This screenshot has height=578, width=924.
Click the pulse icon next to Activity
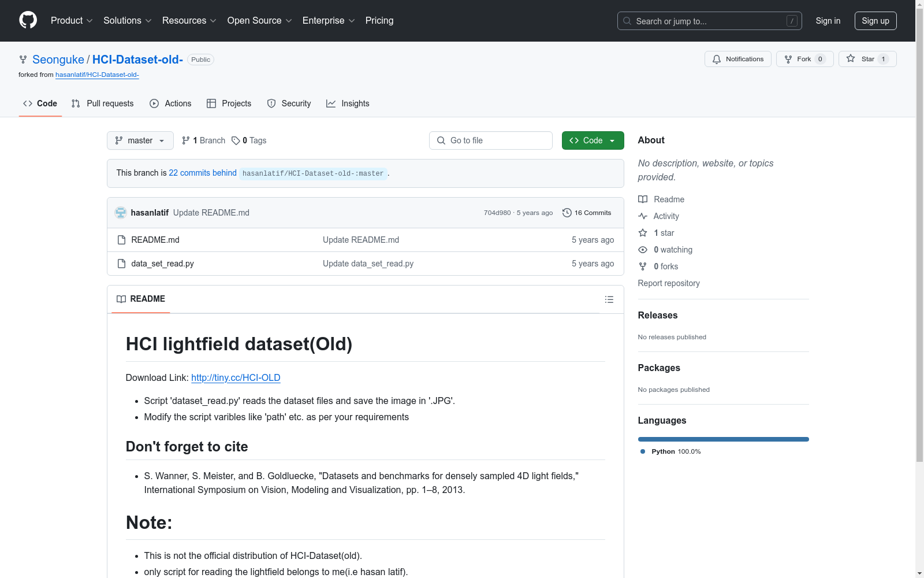(643, 216)
